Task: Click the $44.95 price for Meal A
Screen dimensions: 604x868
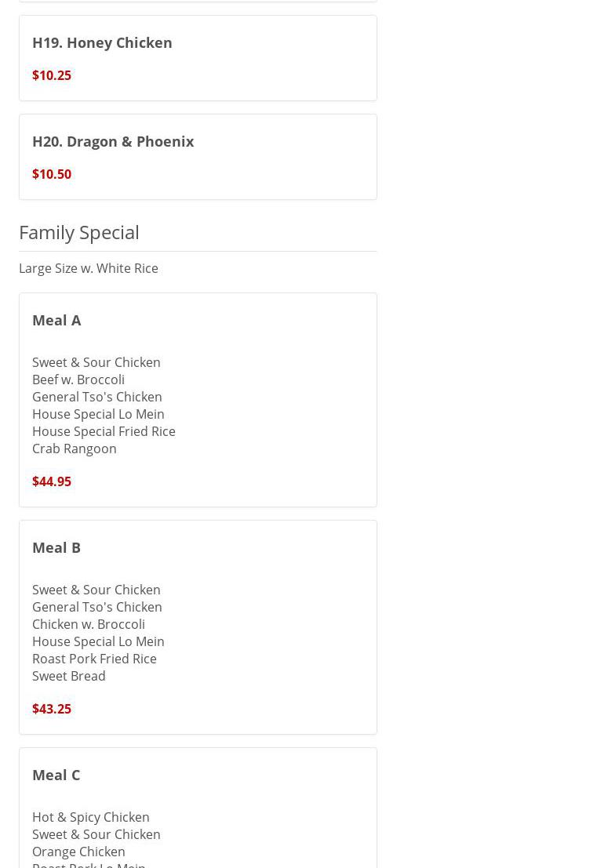Action: pos(52,481)
